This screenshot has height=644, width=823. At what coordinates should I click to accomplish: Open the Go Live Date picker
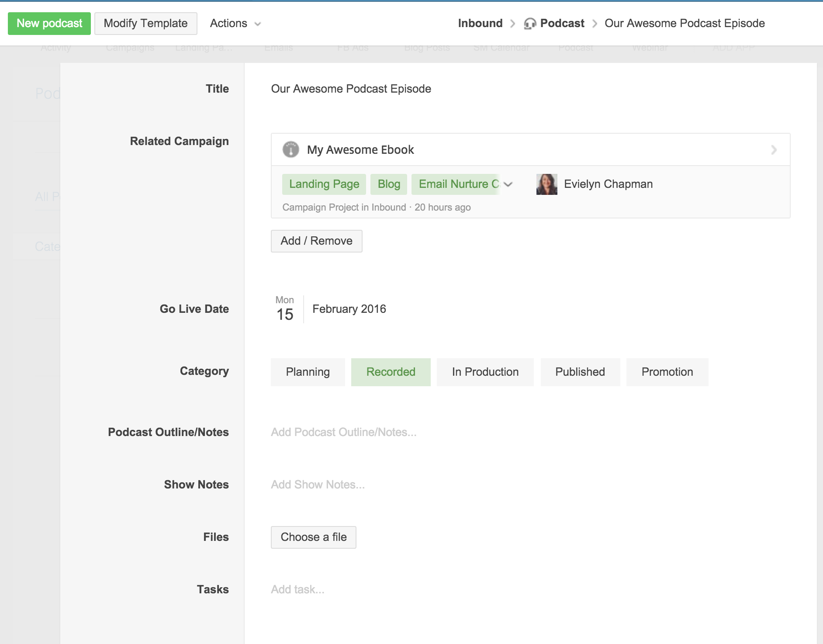point(331,309)
